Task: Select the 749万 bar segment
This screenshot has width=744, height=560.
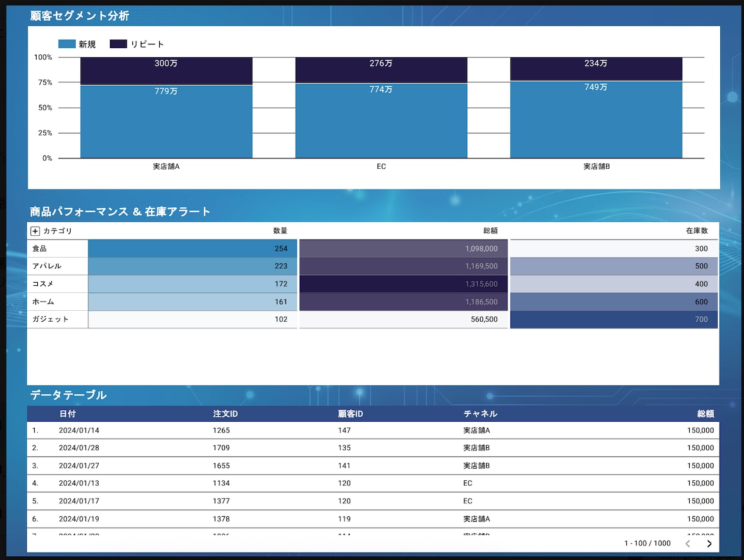Action: click(596, 120)
